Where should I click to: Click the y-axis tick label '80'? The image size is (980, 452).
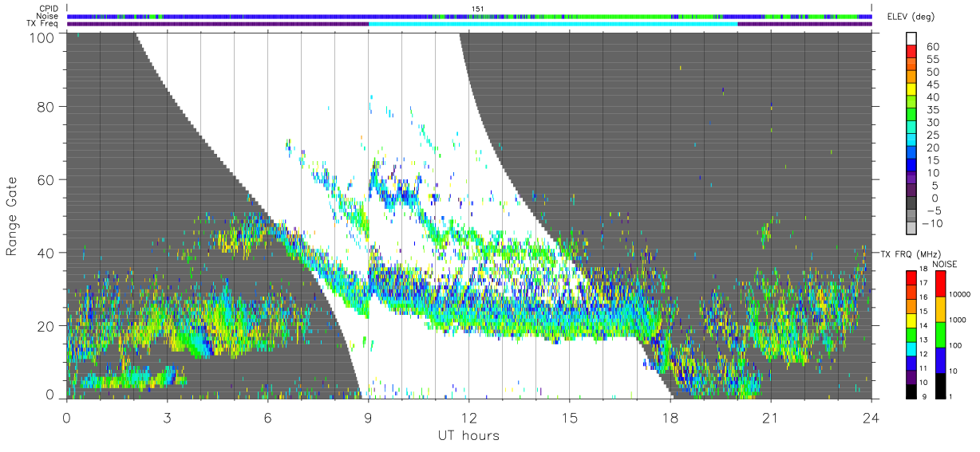coord(46,106)
